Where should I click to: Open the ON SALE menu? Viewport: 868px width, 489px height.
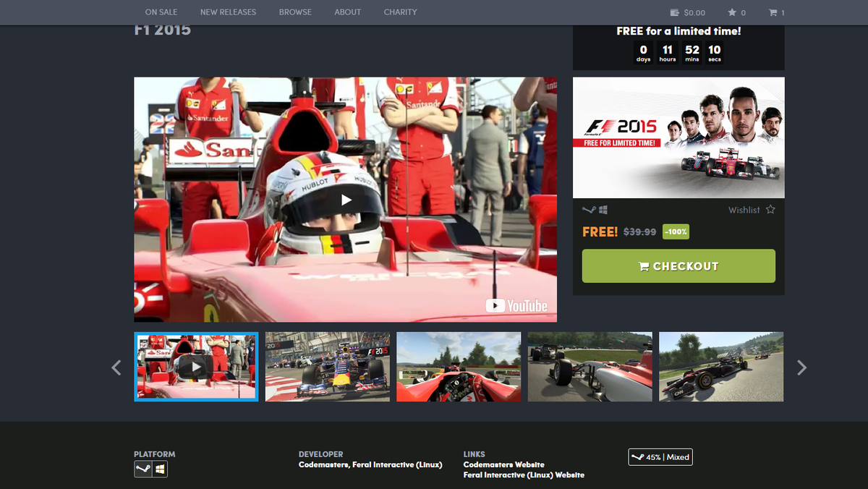(x=161, y=12)
